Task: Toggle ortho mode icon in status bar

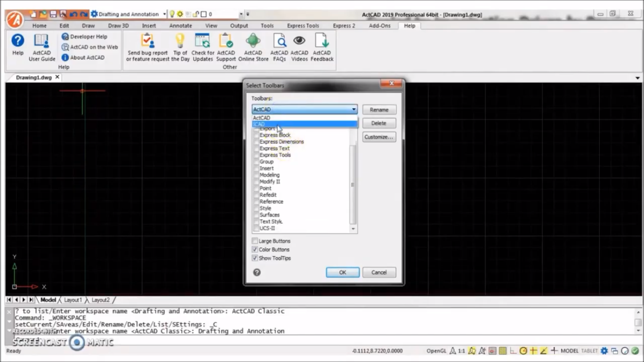Action: click(513, 351)
